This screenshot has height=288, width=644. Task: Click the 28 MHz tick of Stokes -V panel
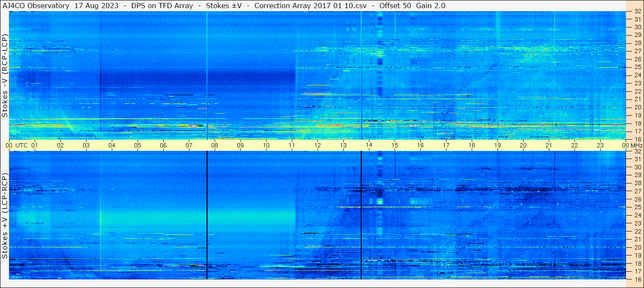(637, 43)
